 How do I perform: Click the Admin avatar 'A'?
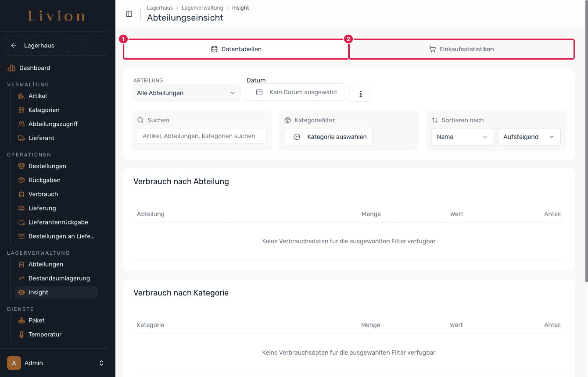coord(14,363)
